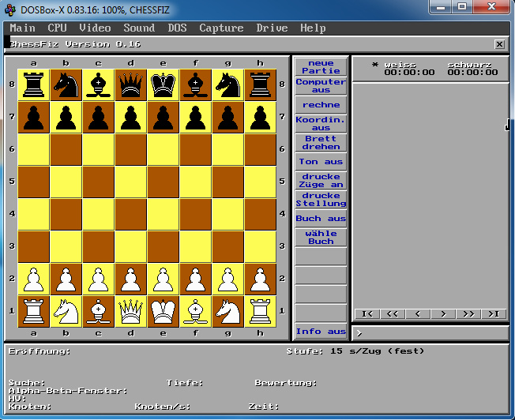
Task: Toggle the 'Computer aus' option
Action: [321, 86]
